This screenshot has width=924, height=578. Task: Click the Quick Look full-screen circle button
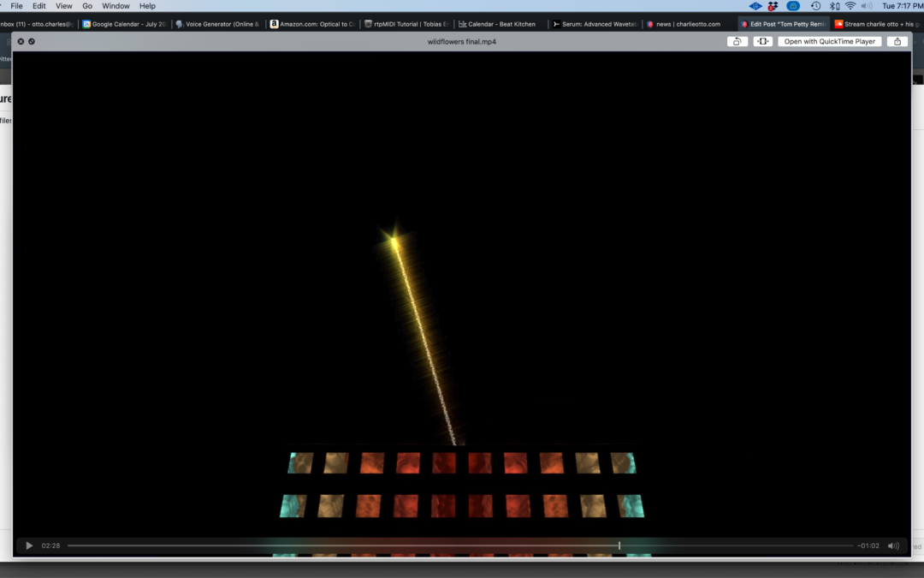tap(32, 41)
